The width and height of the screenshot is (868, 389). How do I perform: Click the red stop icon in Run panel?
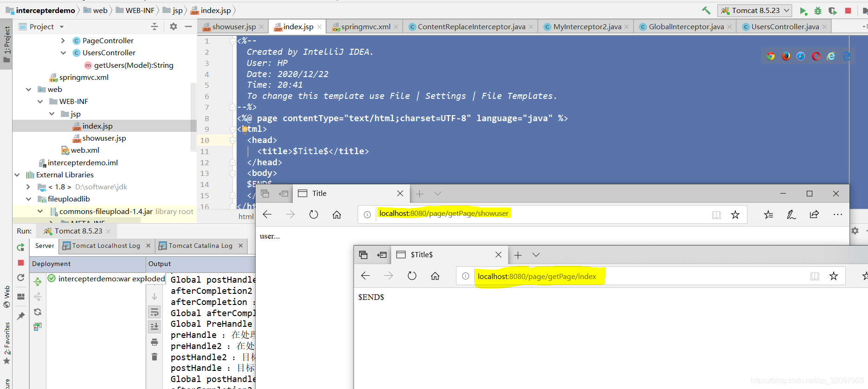click(21, 263)
